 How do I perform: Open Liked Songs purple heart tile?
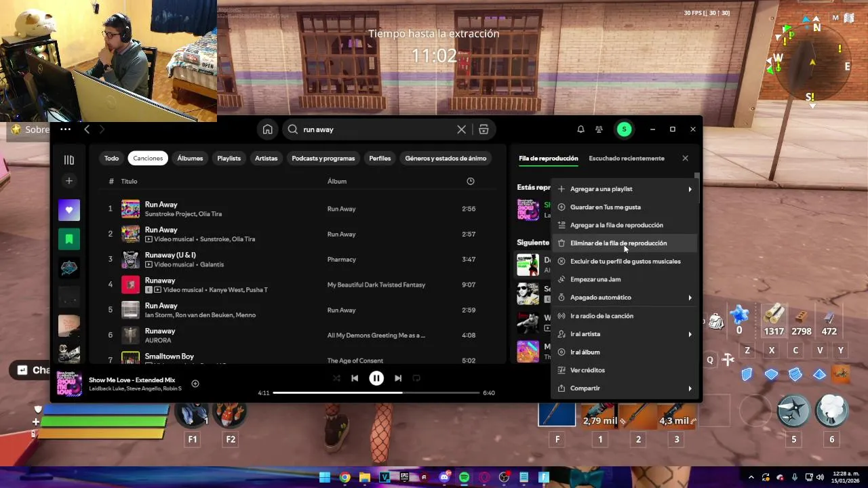tap(68, 210)
